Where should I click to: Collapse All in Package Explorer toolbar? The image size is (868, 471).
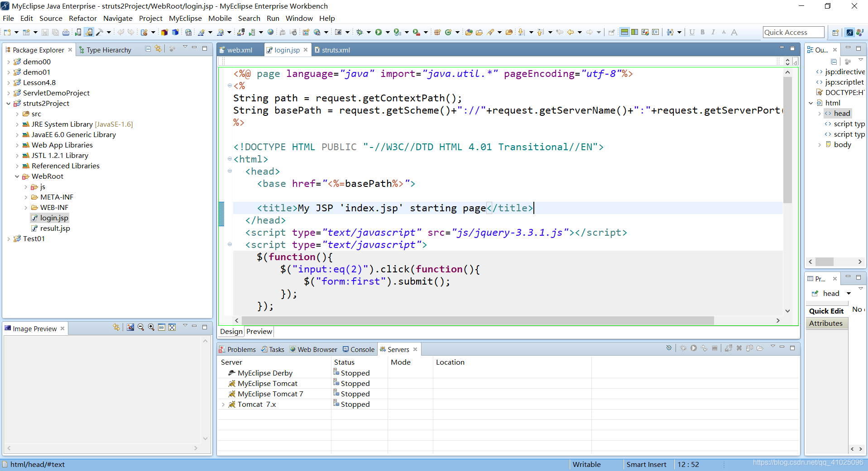[148, 48]
